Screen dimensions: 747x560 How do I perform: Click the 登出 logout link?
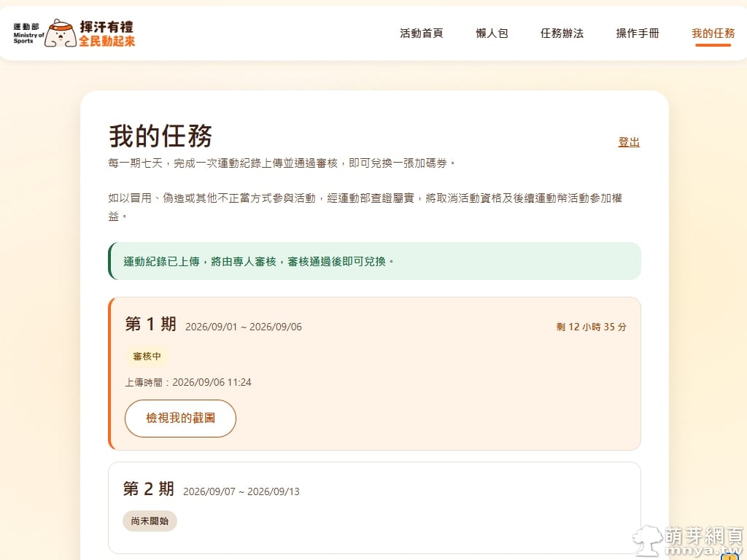(x=629, y=142)
